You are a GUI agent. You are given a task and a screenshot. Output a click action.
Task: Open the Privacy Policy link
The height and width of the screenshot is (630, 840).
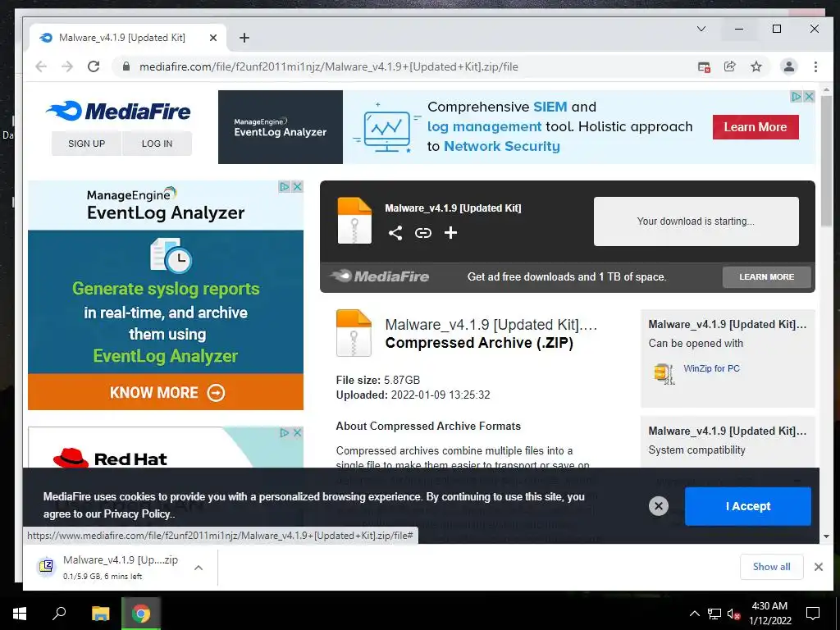coord(137,514)
